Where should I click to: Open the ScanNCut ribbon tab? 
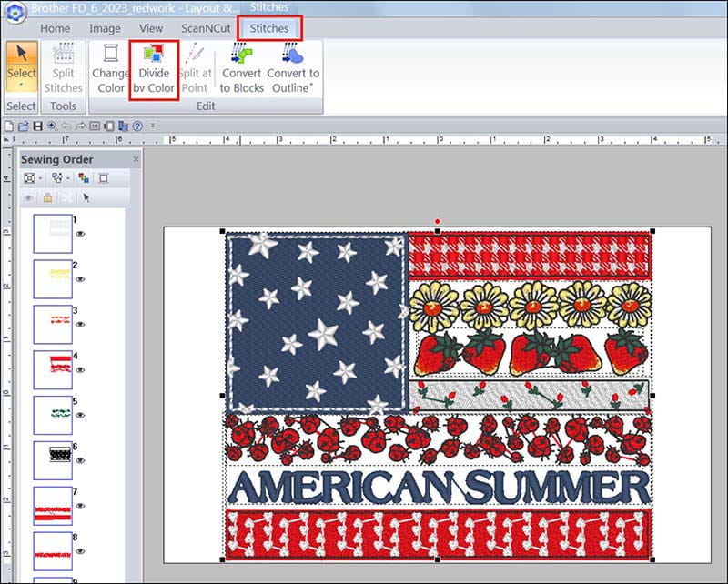click(206, 28)
